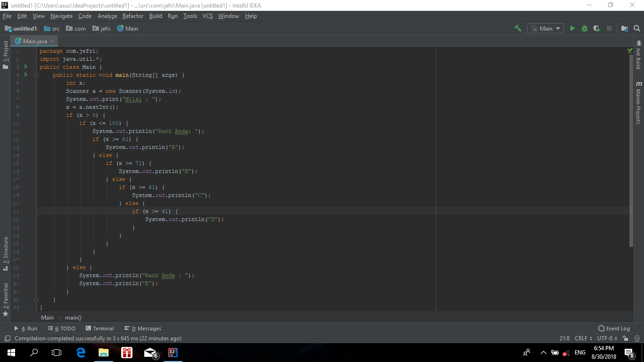This screenshot has width=644, height=362.
Task: Build the project using the hammer icon
Action: click(518, 28)
